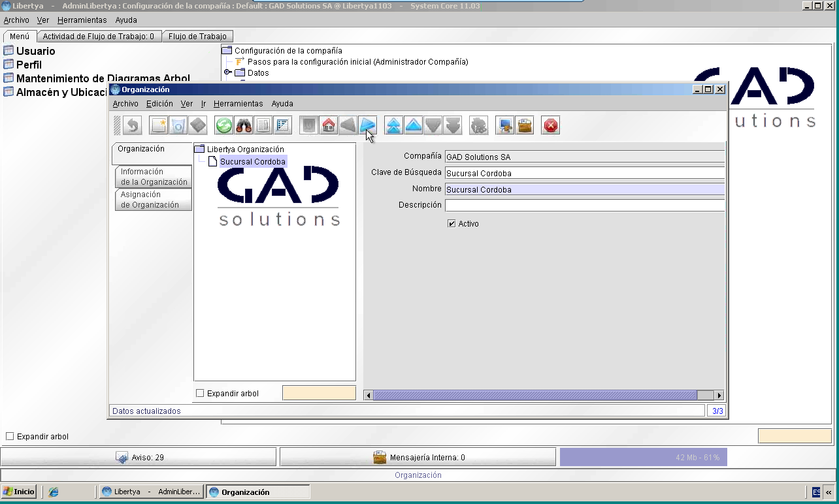Click the undo changes arrow icon
This screenshot has width=839, height=504.
(x=133, y=125)
